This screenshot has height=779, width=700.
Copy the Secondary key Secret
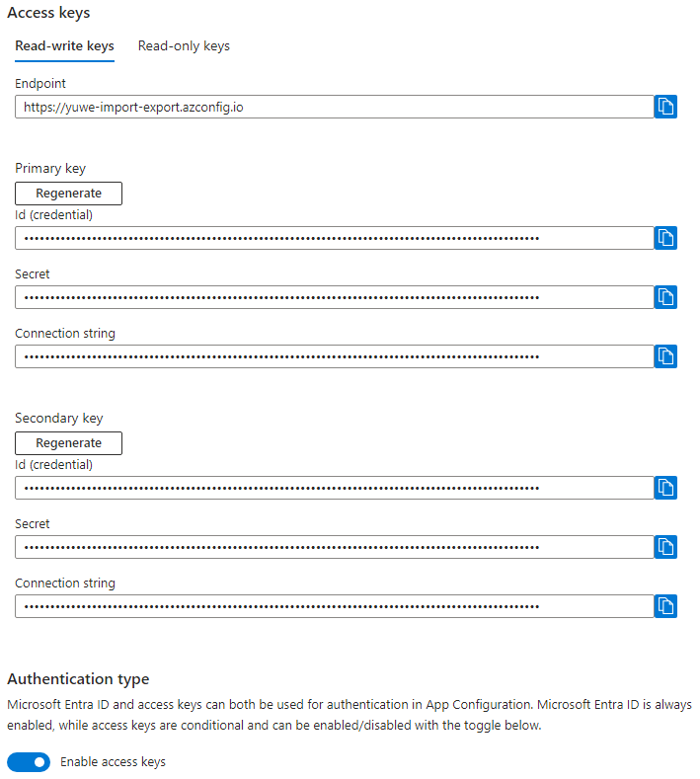[x=665, y=547]
